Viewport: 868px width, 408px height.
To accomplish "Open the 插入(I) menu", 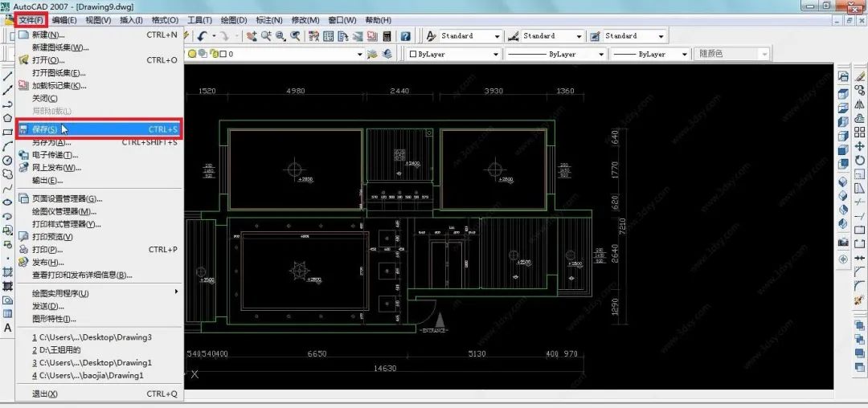I will point(131,20).
